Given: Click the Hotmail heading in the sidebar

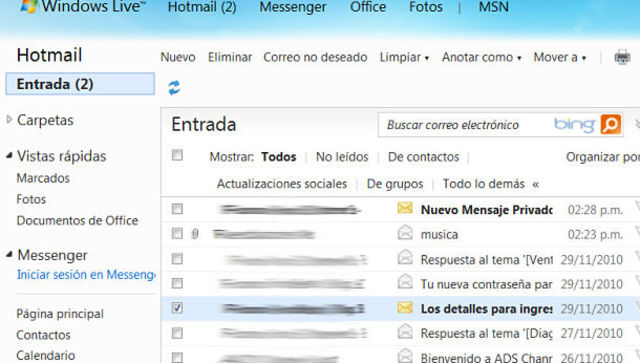Looking at the screenshot, I should point(49,55).
